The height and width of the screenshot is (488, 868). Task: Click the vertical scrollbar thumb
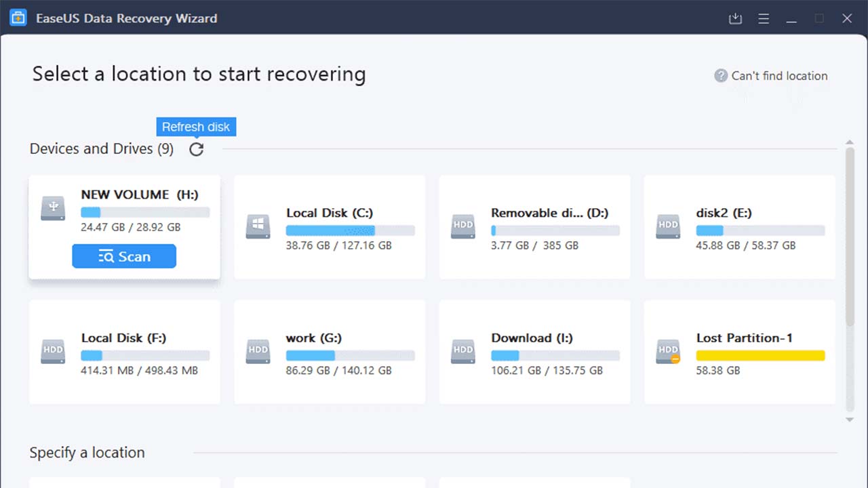click(850, 237)
